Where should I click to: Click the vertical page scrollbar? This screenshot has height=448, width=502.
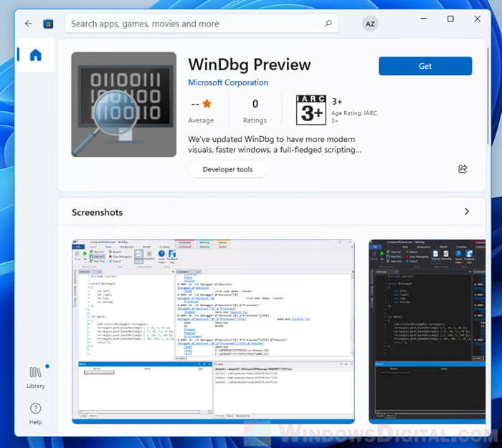[x=488, y=96]
